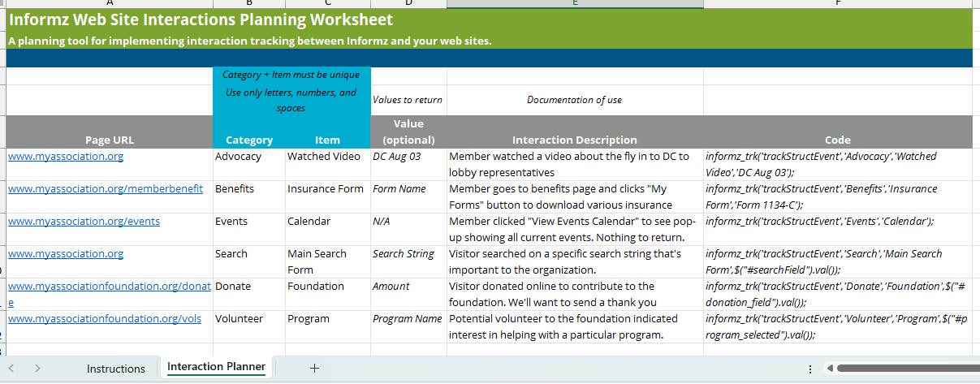Select the Category header cell
Viewport: 980px width, 384px height.
click(x=249, y=132)
